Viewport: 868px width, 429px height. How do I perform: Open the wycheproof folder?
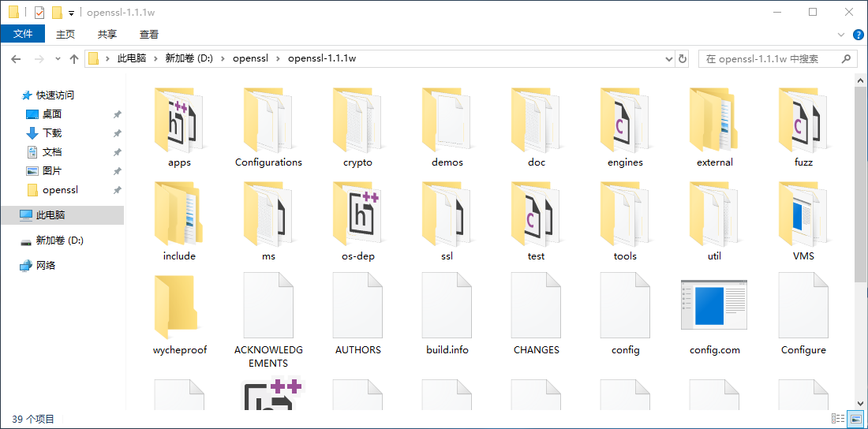tap(179, 311)
